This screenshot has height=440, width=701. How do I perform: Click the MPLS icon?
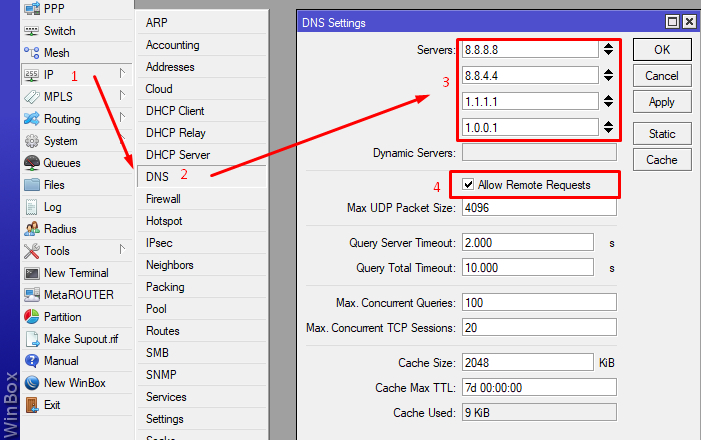[32, 97]
